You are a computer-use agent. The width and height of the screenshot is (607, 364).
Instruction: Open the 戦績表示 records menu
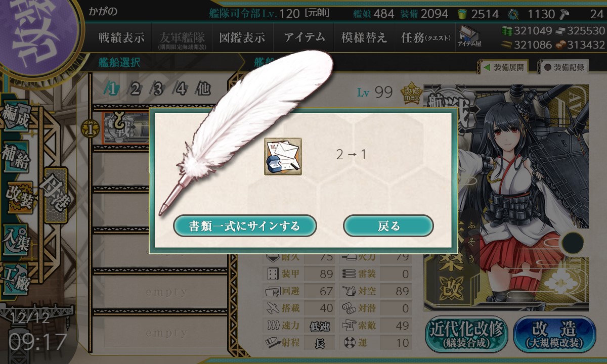click(x=121, y=38)
